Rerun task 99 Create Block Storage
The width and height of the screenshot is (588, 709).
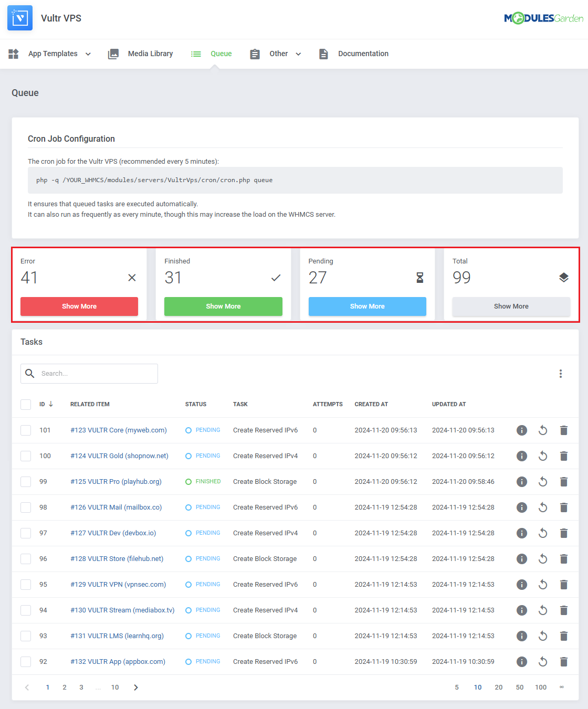pyautogui.click(x=543, y=482)
